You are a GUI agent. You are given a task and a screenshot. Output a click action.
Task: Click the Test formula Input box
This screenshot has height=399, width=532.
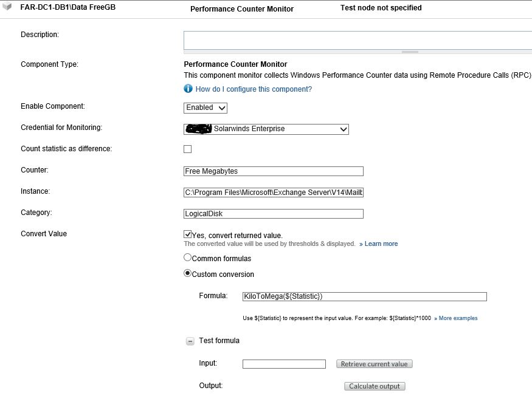284,364
